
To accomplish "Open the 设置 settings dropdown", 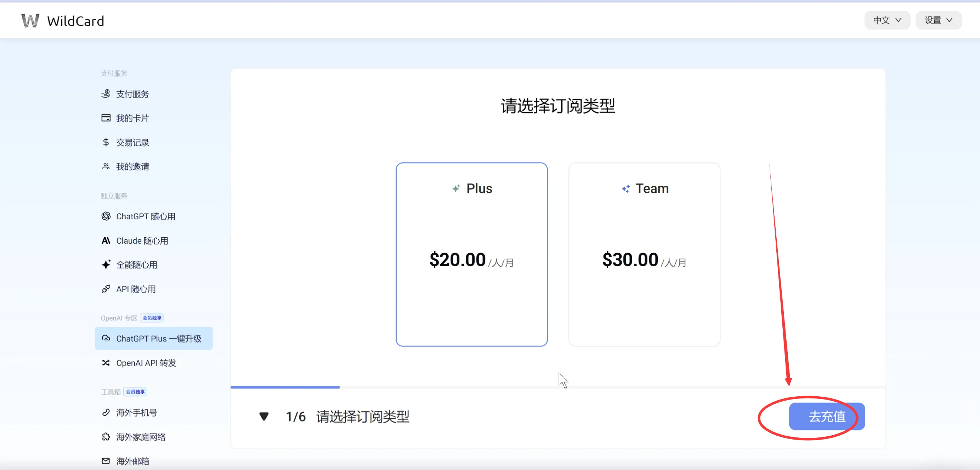I will [938, 20].
